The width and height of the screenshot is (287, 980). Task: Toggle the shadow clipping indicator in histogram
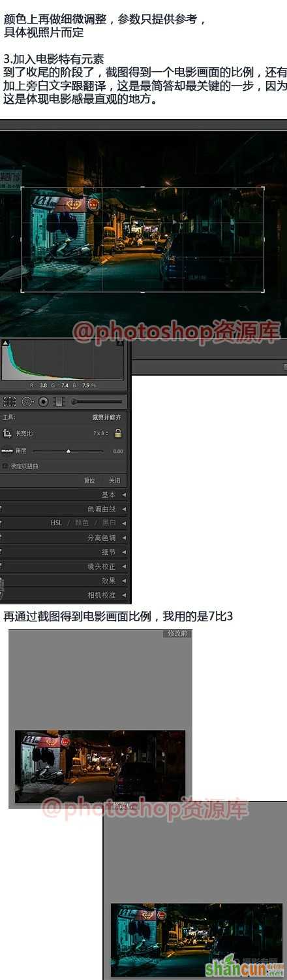(5, 342)
